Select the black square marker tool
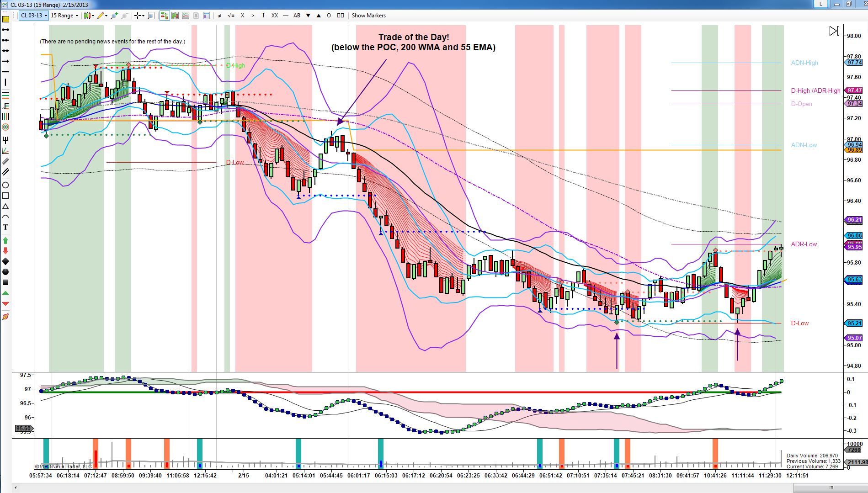This screenshot has height=493, width=868. (5, 282)
